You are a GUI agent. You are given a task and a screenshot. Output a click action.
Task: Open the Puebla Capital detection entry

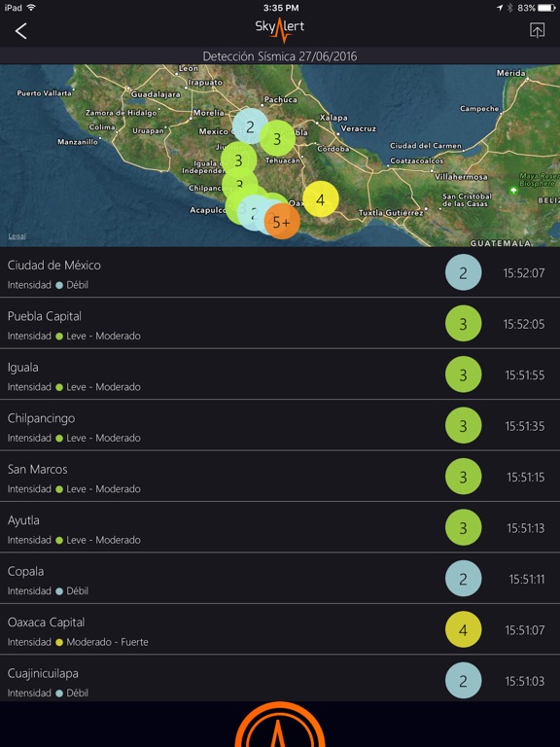pos(280,324)
